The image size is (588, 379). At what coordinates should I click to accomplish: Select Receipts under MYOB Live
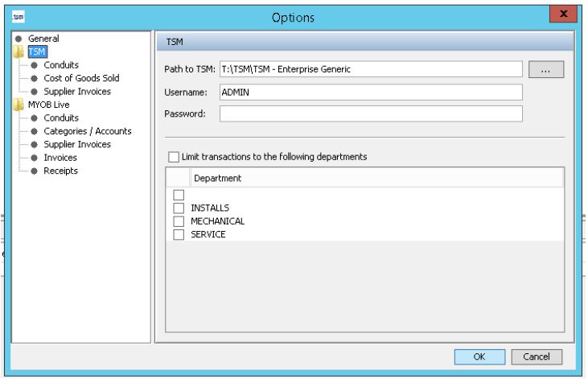coord(60,171)
